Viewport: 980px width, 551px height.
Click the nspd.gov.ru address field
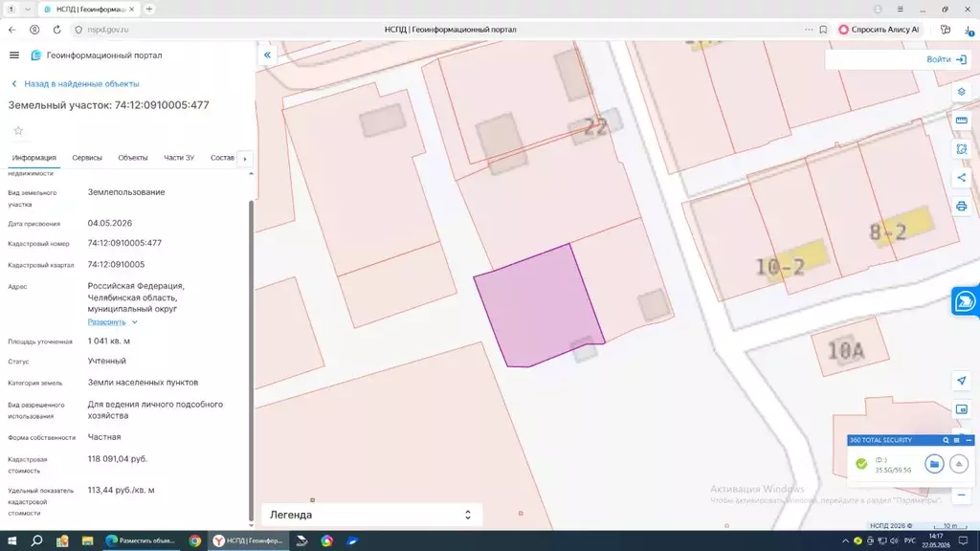[107, 30]
